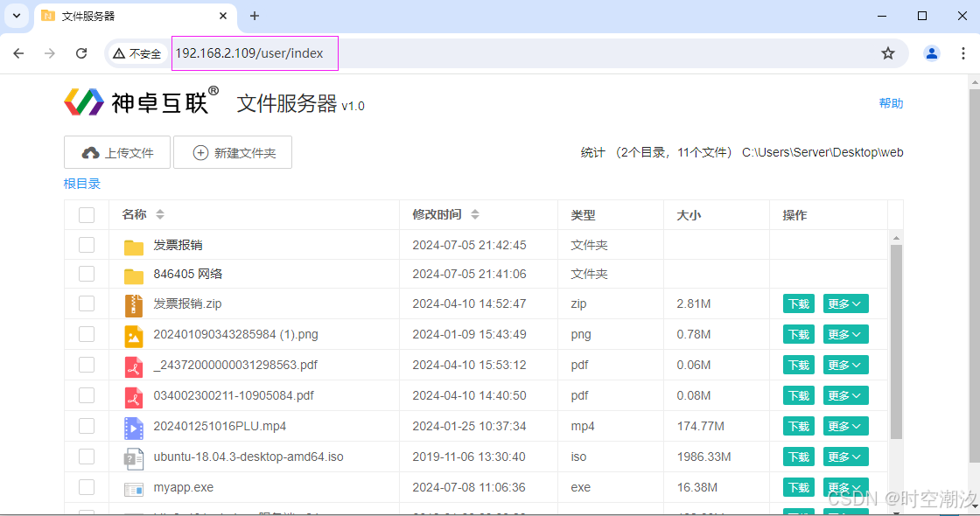Image resolution: width=980 pixels, height=516 pixels.
Task: Click the PDF icon for _24372000000031298563.pdf
Action: coord(133,366)
